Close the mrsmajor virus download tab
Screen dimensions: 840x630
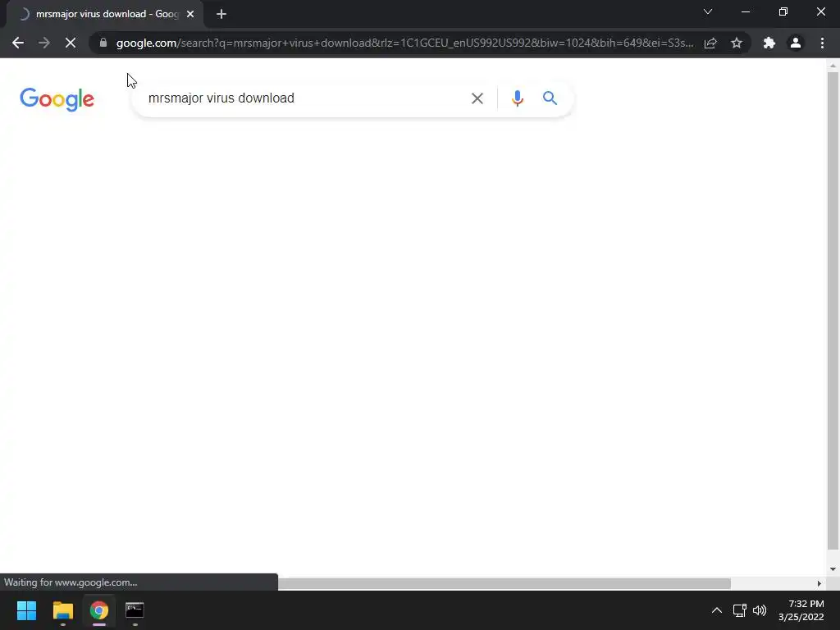[x=190, y=14]
